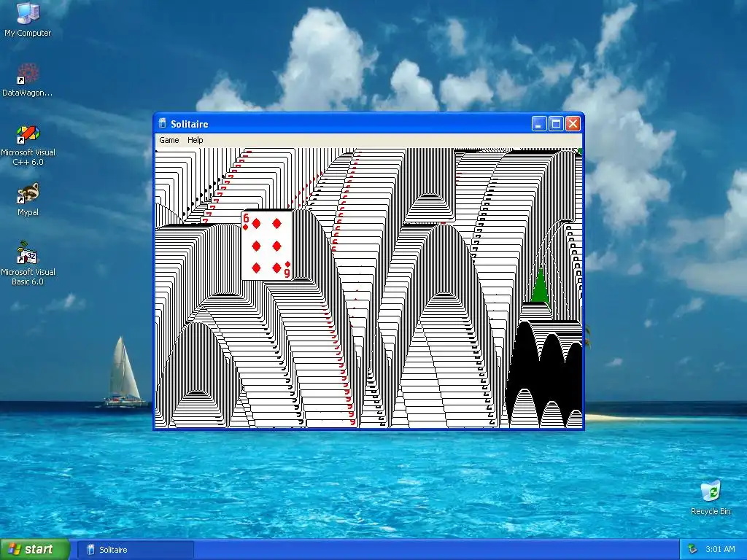The width and height of the screenshot is (747, 560).
Task: Select the Mypal browser shortcut
Action: point(28,200)
